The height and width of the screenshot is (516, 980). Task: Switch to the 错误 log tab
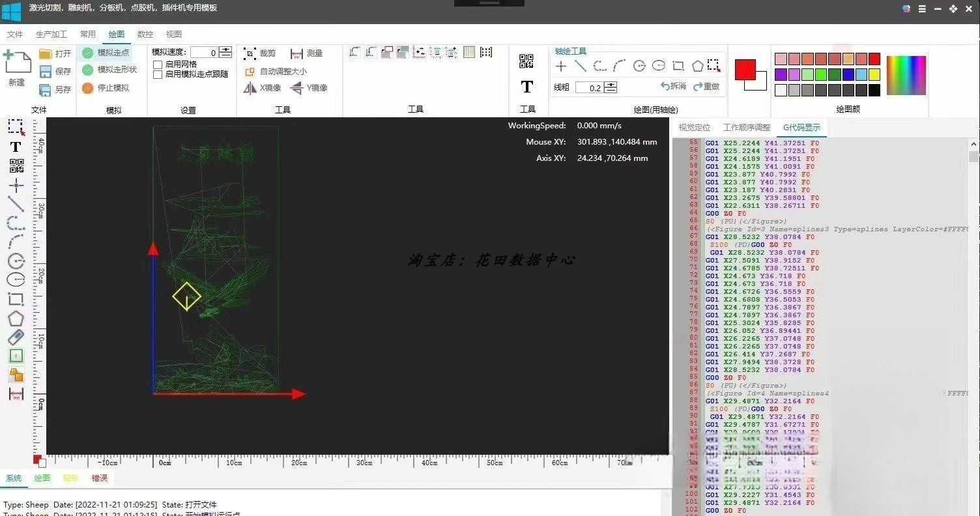click(100, 478)
